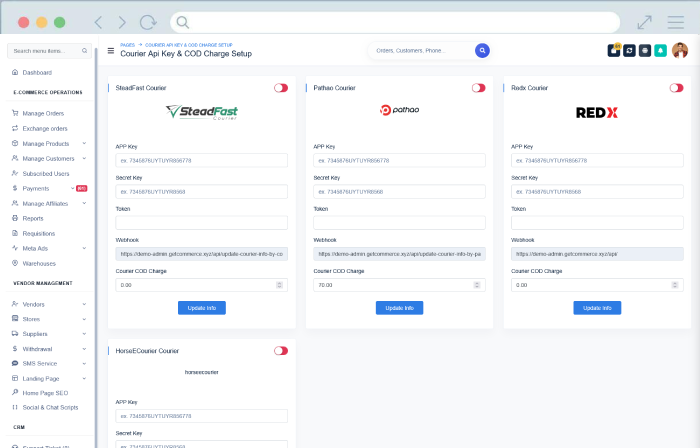Open the user profile avatar

[680, 50]
